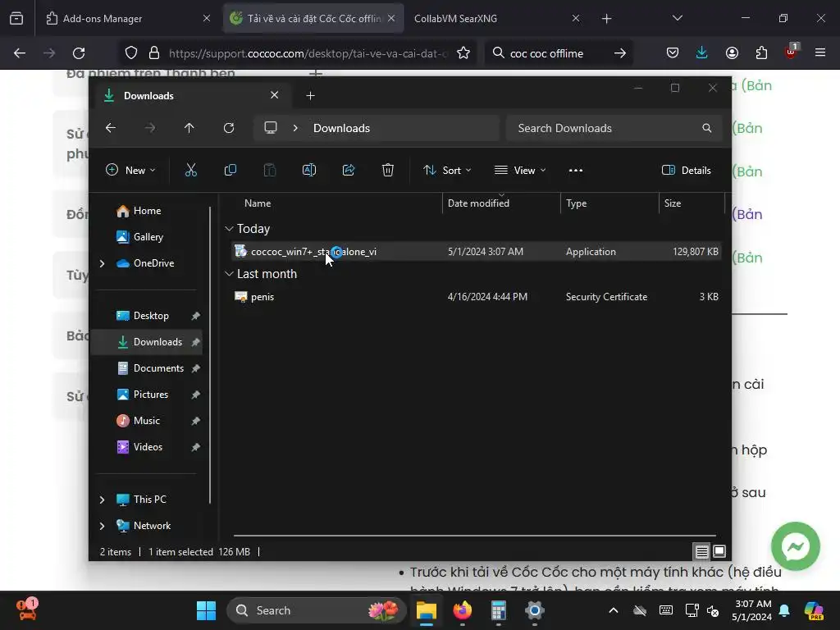840x630 pixels.
Task: Open the New item dropdown
Action: (130, 171)
